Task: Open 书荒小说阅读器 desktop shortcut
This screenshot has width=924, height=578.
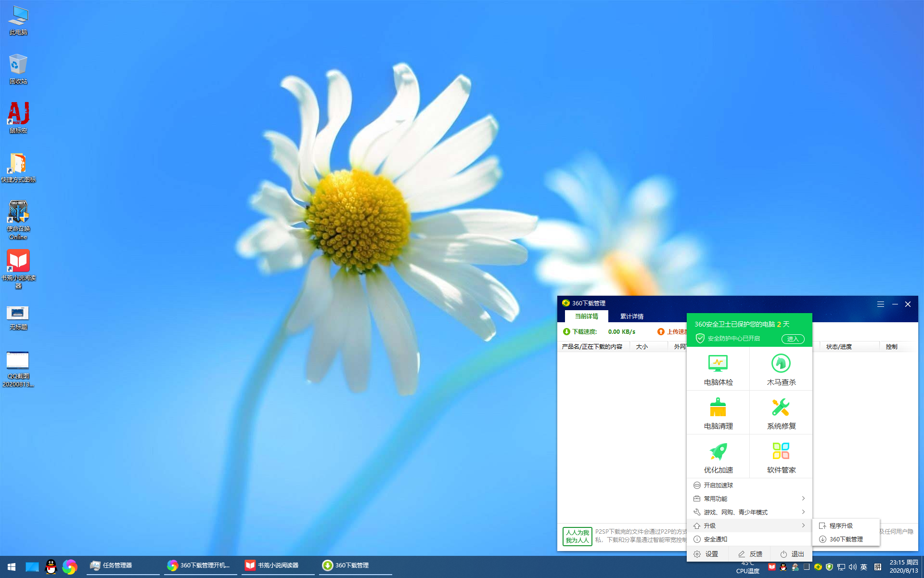Action: click(18, 269)
